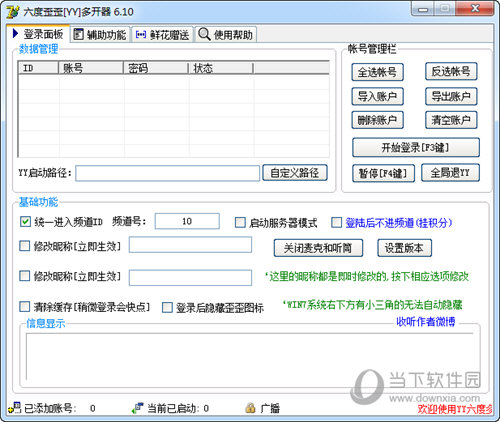Open the 辅助功能 tab
500x422 pixels.
pos(100,34)
